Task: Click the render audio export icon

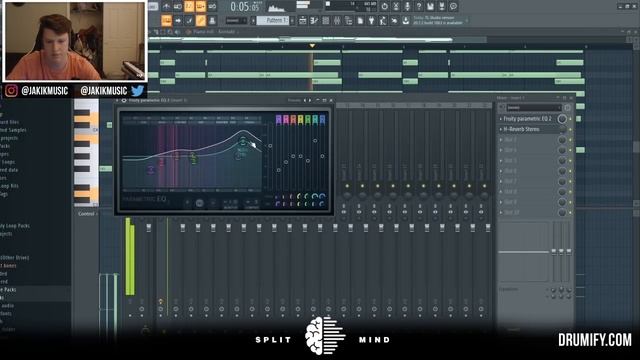Action: tap(442, 7)
